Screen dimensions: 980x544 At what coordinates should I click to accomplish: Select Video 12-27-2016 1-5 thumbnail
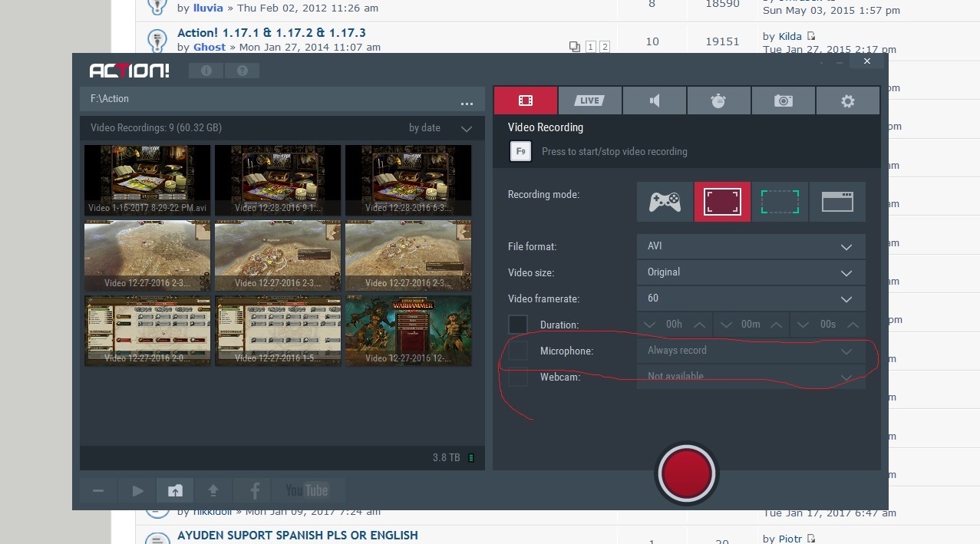tap(278, 331)
